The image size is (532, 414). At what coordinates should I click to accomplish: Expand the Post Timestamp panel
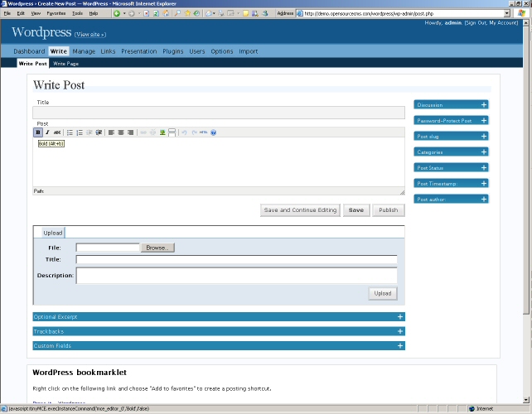tap(451, 184)
